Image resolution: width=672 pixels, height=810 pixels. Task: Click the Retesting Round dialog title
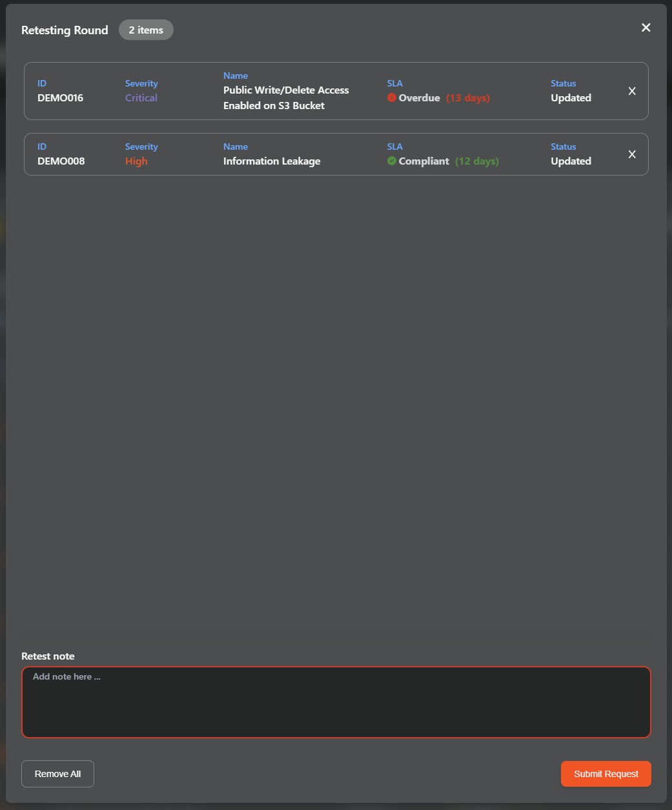click(65, 30)
